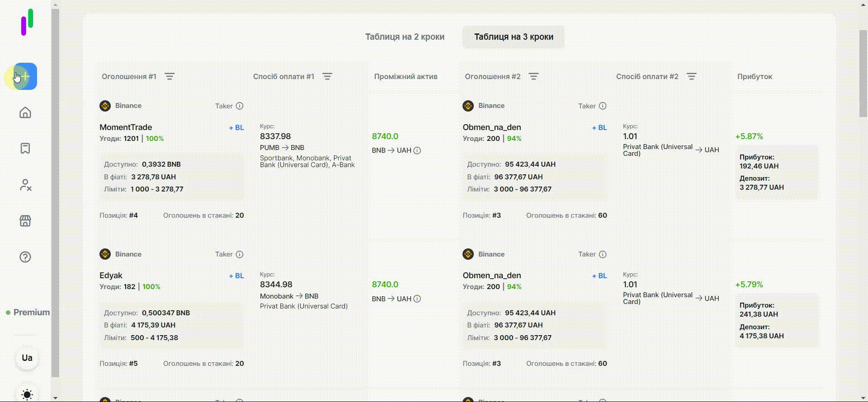The image size is (868, 402).
Task: Open the bookmarks icon in sidebar
Action: [x=25, y=149]
